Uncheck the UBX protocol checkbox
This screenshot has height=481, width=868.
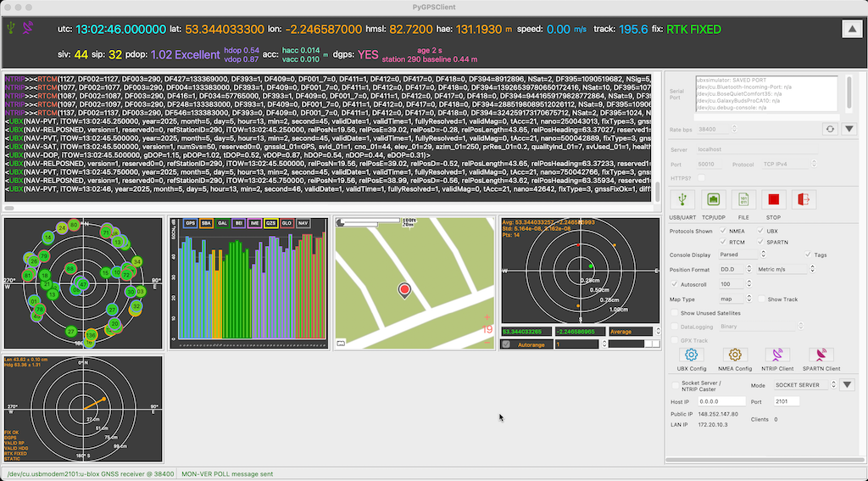(760, 231)
